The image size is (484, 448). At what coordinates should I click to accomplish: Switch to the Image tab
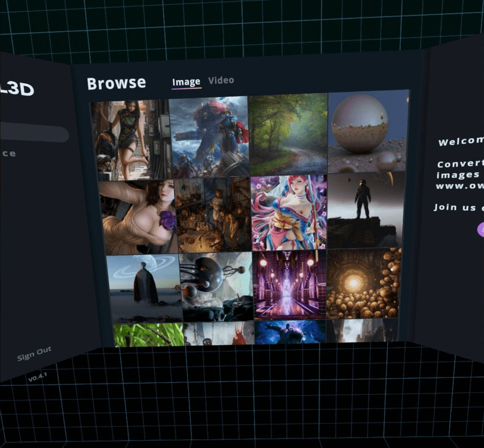[x=186, y=82]
